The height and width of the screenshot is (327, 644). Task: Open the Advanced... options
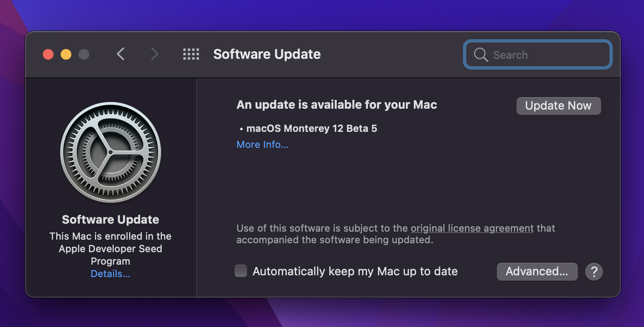pos(537,271)
